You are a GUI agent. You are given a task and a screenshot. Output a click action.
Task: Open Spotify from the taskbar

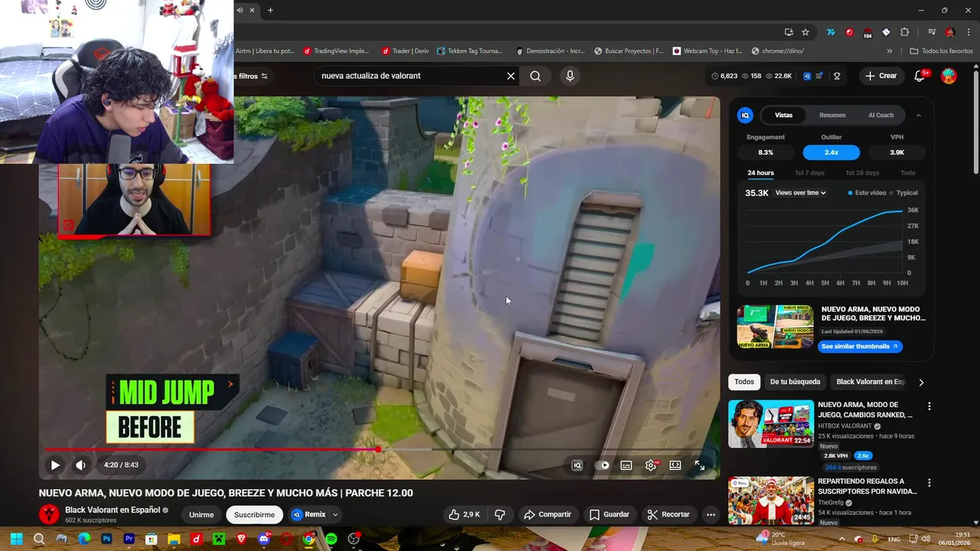click(331, 539)
